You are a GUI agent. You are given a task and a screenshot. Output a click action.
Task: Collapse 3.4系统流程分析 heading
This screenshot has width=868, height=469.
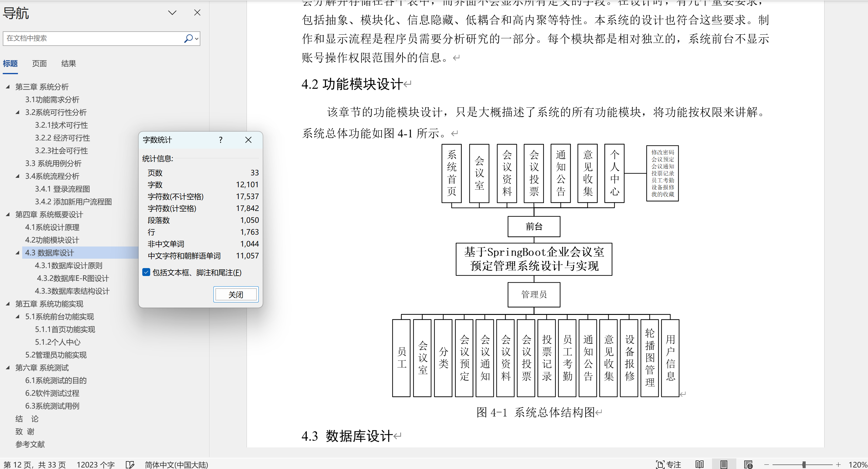pyautogui.click(x=18, y=176)
